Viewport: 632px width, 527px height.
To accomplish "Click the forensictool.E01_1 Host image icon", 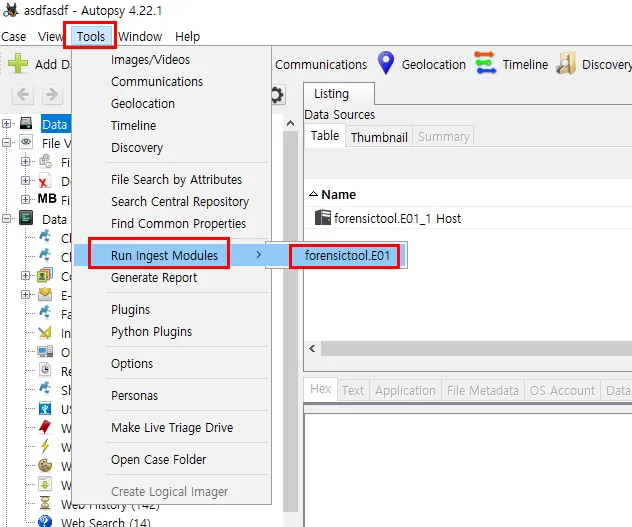I will pyautogui.click(x=322, y=218).
